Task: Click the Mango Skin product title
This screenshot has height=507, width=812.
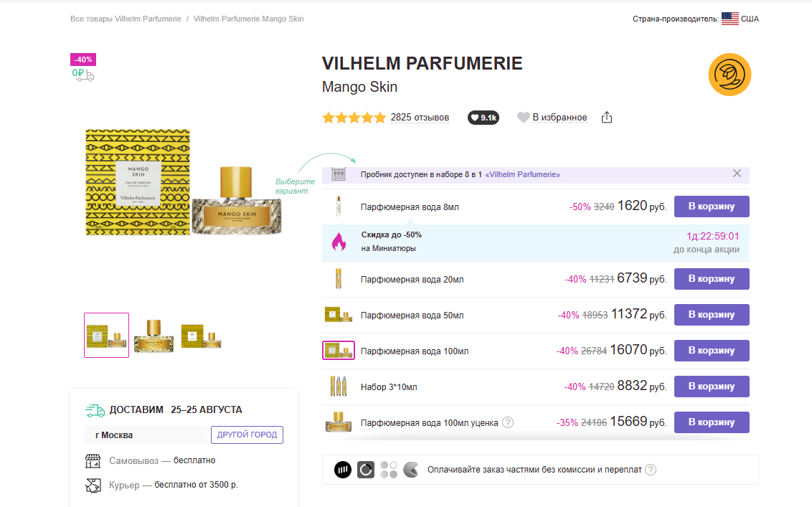Action: tap(360, 87)
